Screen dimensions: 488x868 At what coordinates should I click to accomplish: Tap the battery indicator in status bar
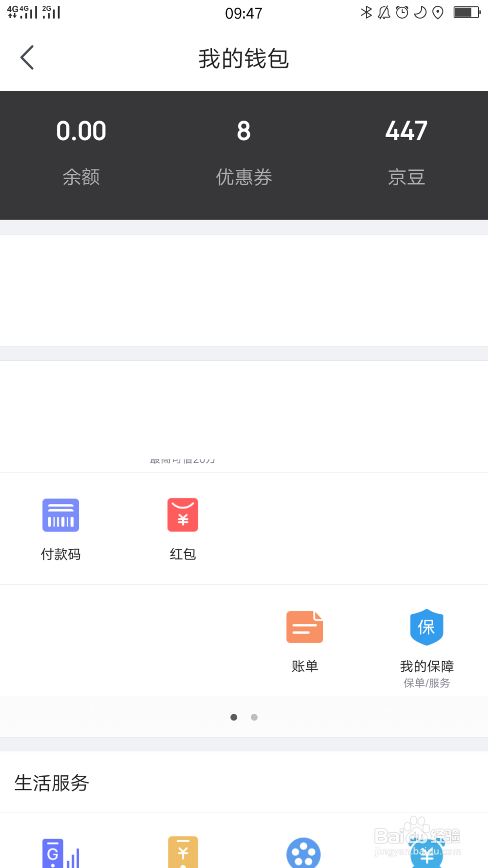(467, 12)
